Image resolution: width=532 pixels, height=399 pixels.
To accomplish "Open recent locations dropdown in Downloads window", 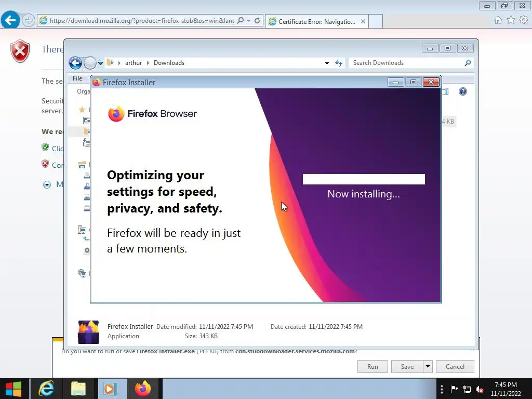I will [x=100, y=63].
